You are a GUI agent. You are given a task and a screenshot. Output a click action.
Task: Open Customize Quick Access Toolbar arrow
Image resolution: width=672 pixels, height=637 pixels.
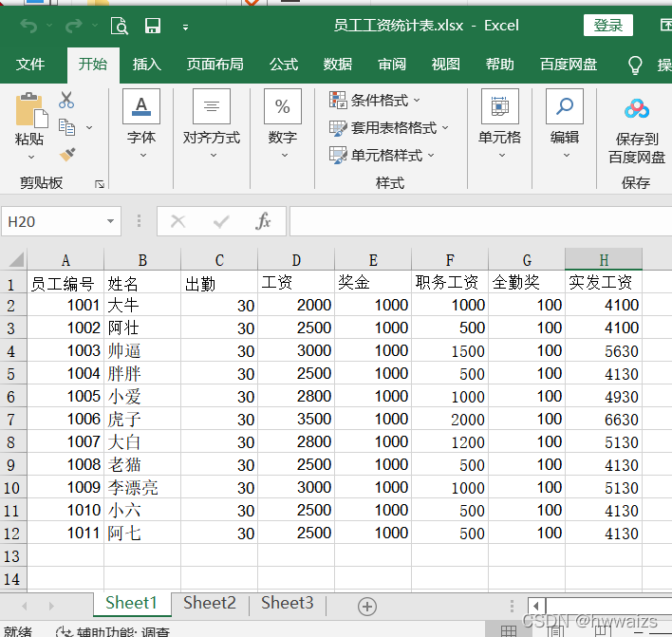pos(186,28)
